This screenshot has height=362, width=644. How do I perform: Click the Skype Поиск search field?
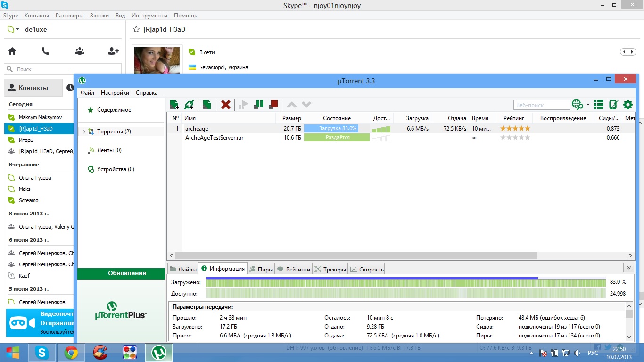[x=63, y=69]
